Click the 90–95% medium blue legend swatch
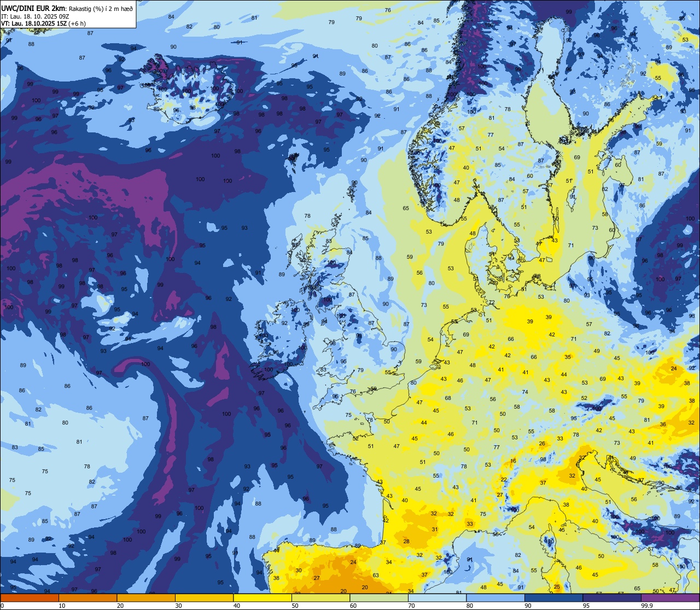The height and width of the screenshot is (610, 700). pos(553,597)
